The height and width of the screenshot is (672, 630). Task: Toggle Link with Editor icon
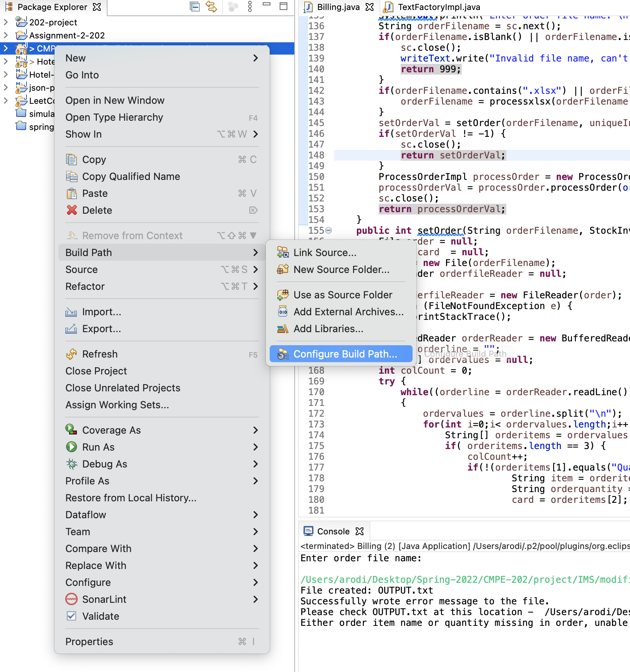(211, 7)
